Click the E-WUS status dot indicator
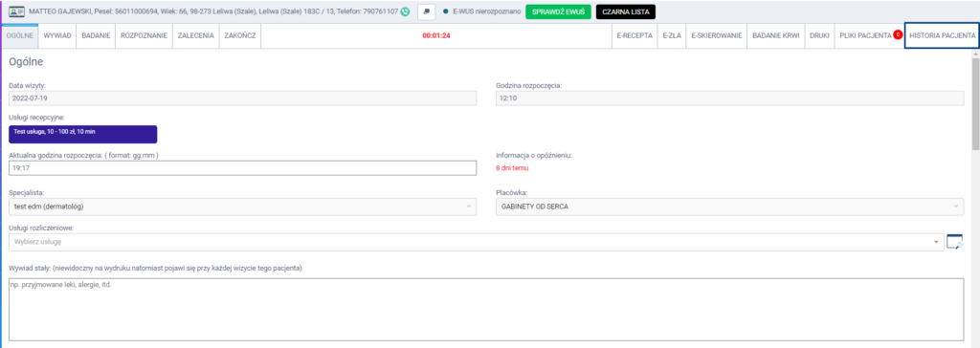Screen dimensions: 980x348 (x=446, y=11)
